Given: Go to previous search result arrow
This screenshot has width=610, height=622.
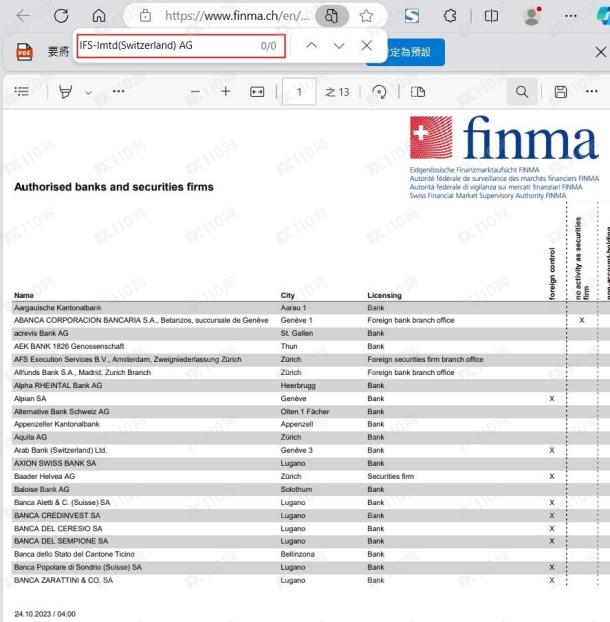Looking at the screenshot, I should (312, 46).
